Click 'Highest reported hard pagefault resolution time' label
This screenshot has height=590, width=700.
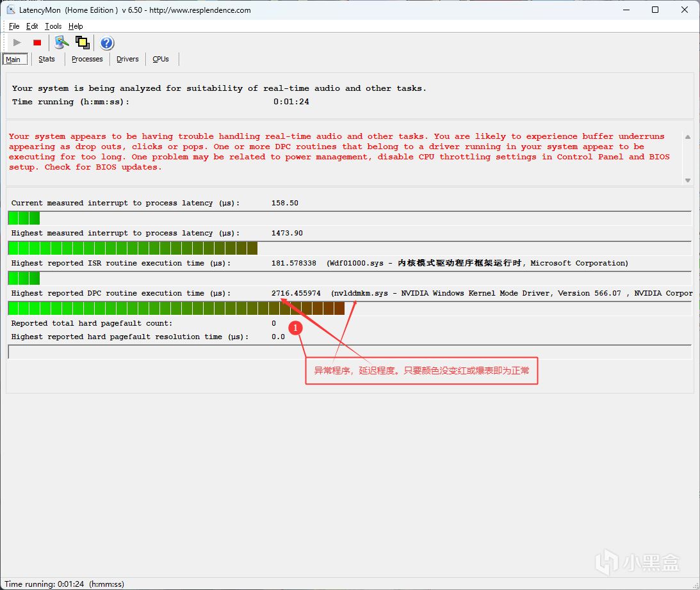(130, 337)
